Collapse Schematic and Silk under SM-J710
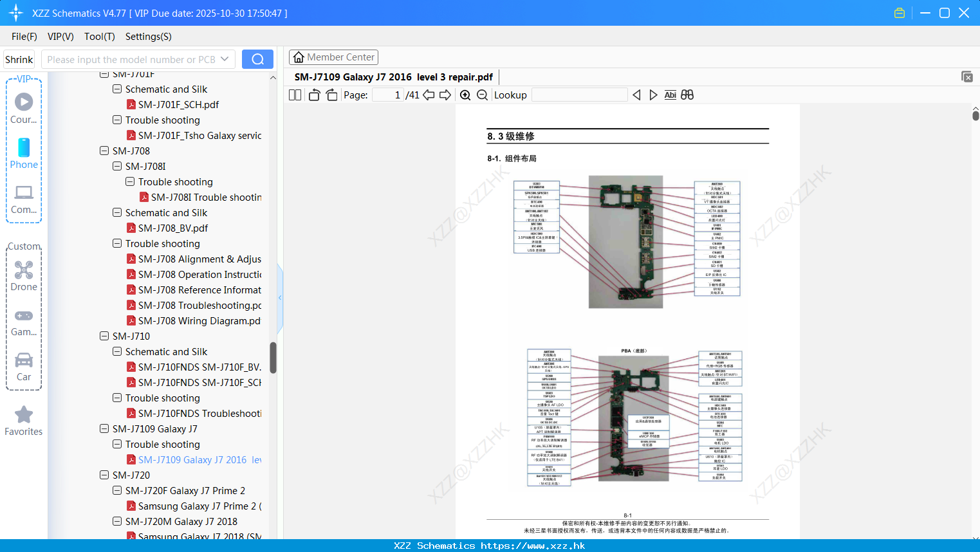Viewport: 980px width, 552px height. pyautogui.click(x=117, y=351)
